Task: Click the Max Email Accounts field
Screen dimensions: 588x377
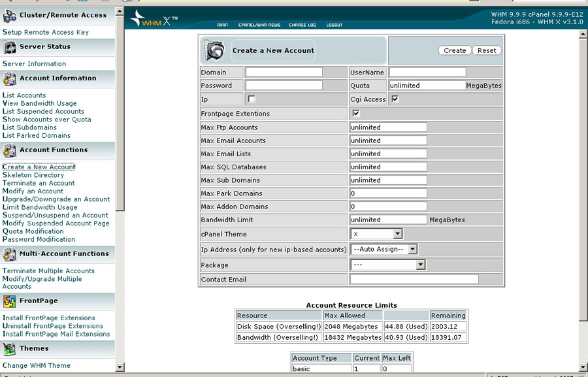Action: 389,140
